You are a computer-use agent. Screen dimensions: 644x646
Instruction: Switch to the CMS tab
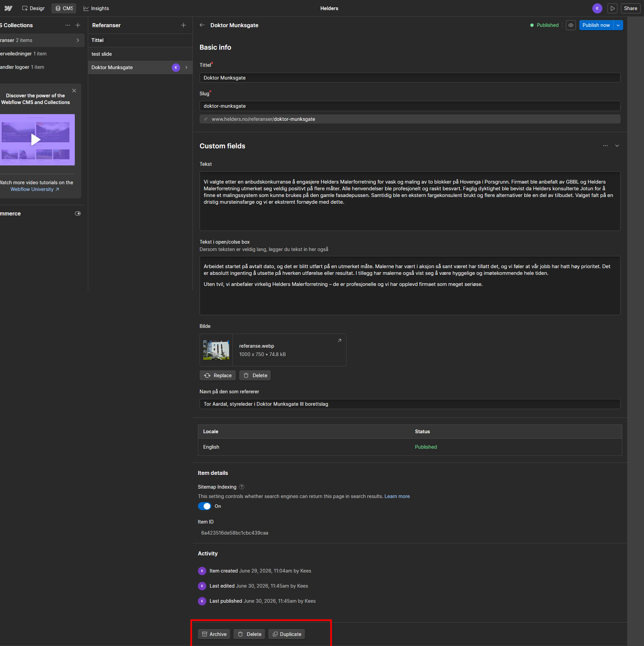(x=64, y=8)
